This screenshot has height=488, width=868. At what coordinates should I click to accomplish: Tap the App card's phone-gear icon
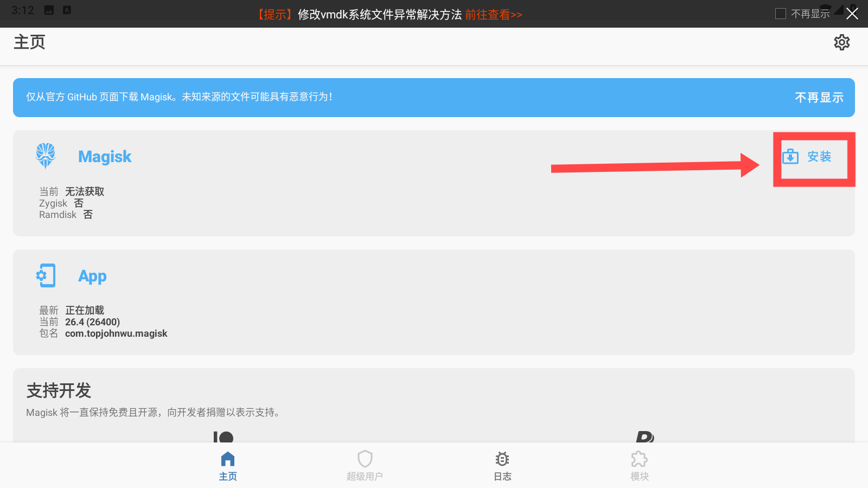46,275
